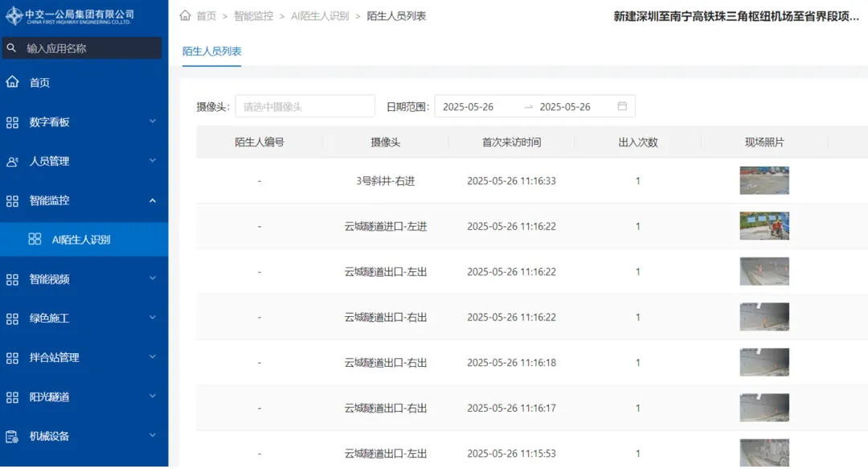This screenshot has height=469, width=868.
Task: Switch to the 陌生人员列表 tab
Action: point(212,51)
